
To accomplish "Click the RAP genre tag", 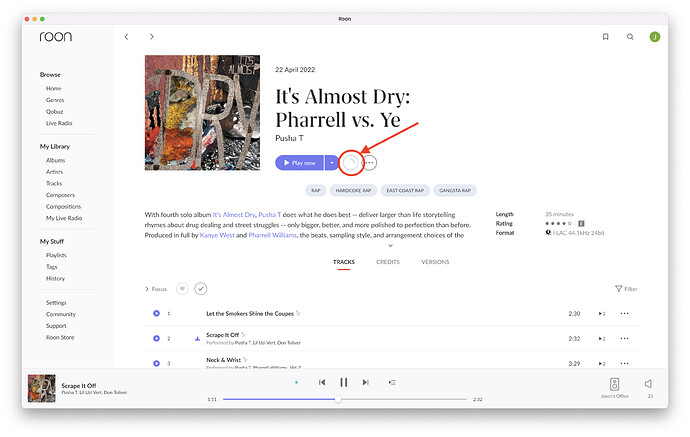I will [316, 191].
